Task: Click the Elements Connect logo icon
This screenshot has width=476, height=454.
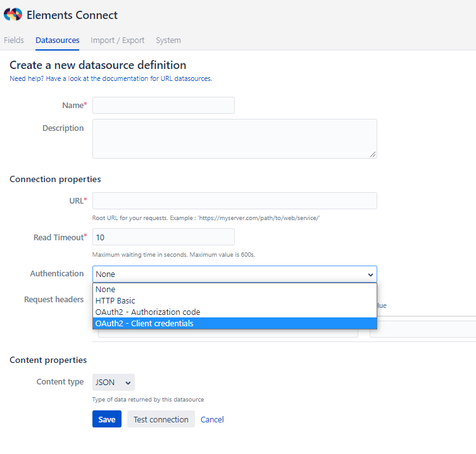Action: coord(13,15)
